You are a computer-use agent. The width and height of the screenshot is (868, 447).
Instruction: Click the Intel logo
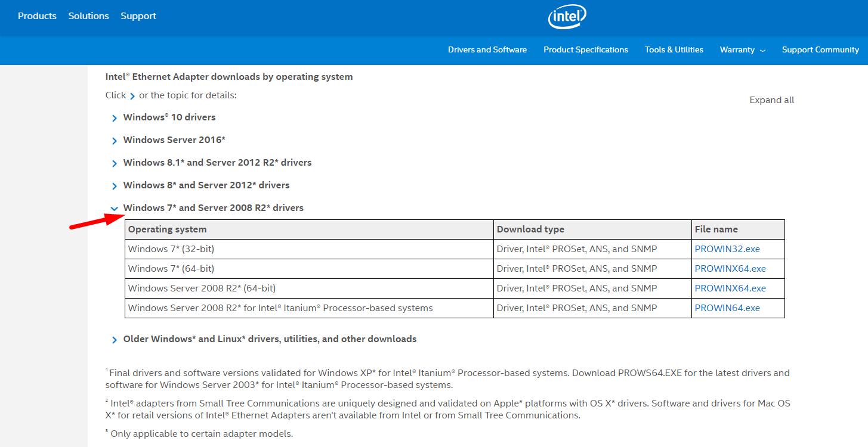(x=567, y=17)
